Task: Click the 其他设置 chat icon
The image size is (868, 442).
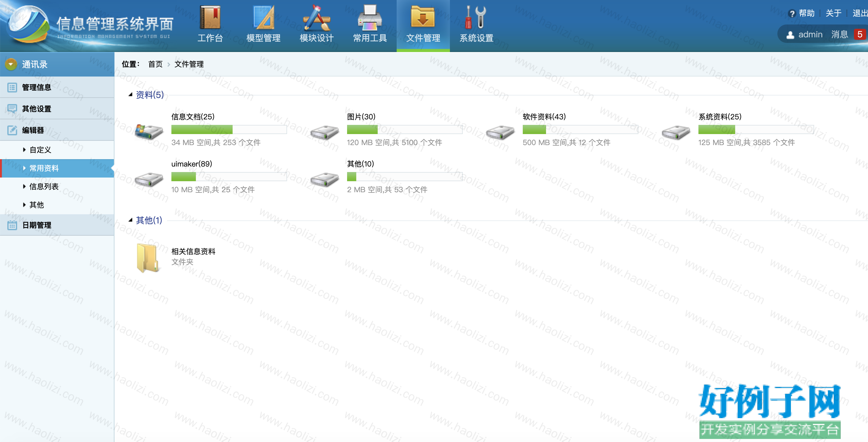Action: 12,109
